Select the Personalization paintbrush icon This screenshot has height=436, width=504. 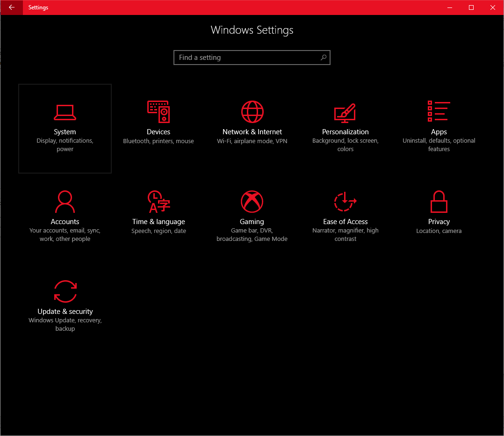(345, 112)
